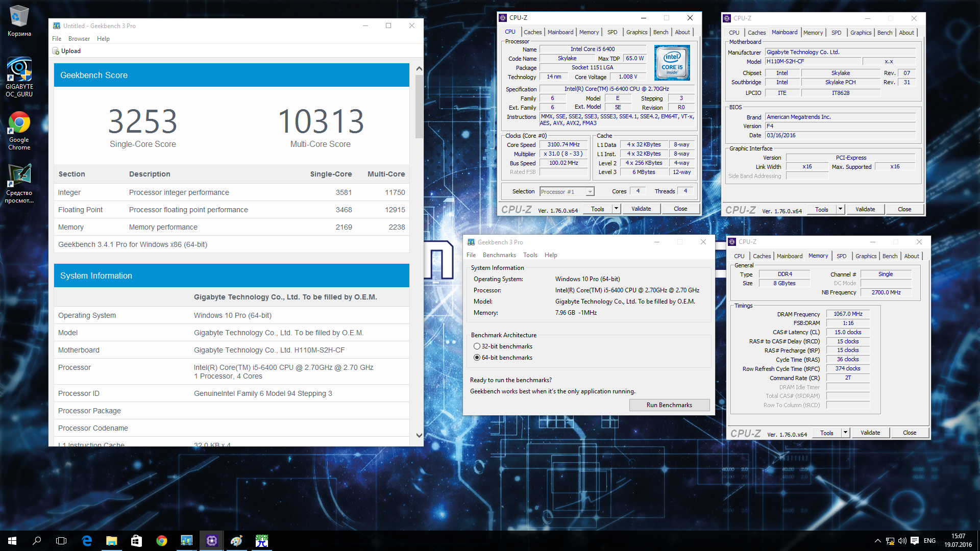980x551 pixels.
Task: Open the File menu in Geekbench results window
Action: (56, 39)
